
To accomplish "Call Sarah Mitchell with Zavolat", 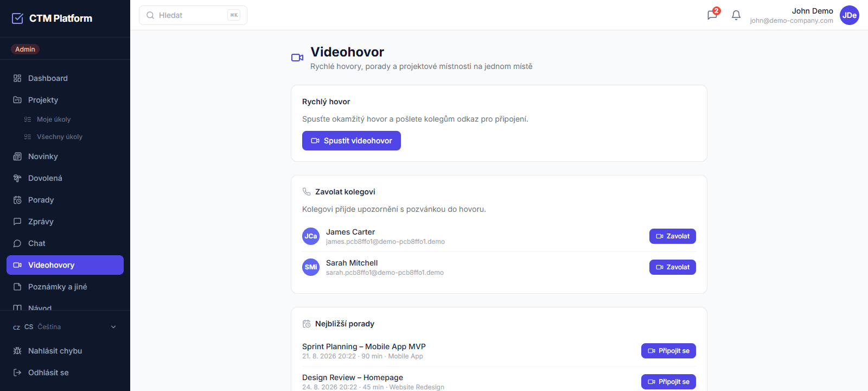I will 673,267.
